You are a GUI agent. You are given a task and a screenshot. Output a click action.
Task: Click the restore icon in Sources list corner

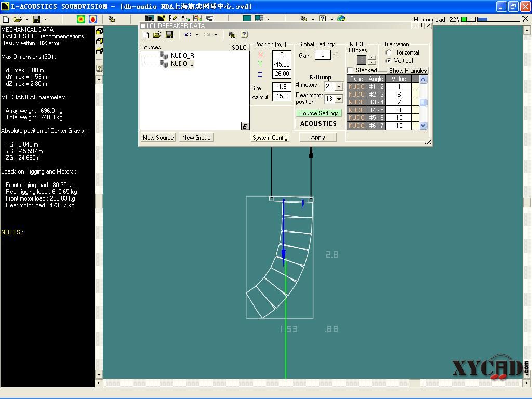pyautogui.click(x=245, y=126)
